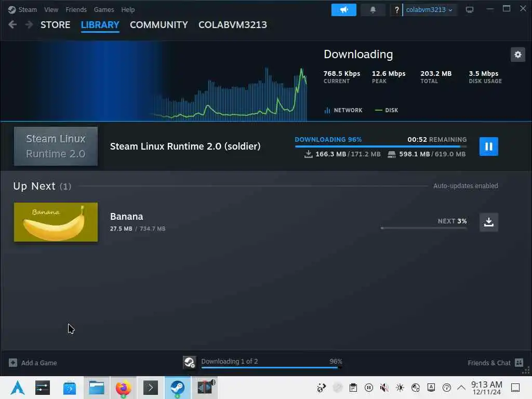Open the Help menu

(128, 9)
